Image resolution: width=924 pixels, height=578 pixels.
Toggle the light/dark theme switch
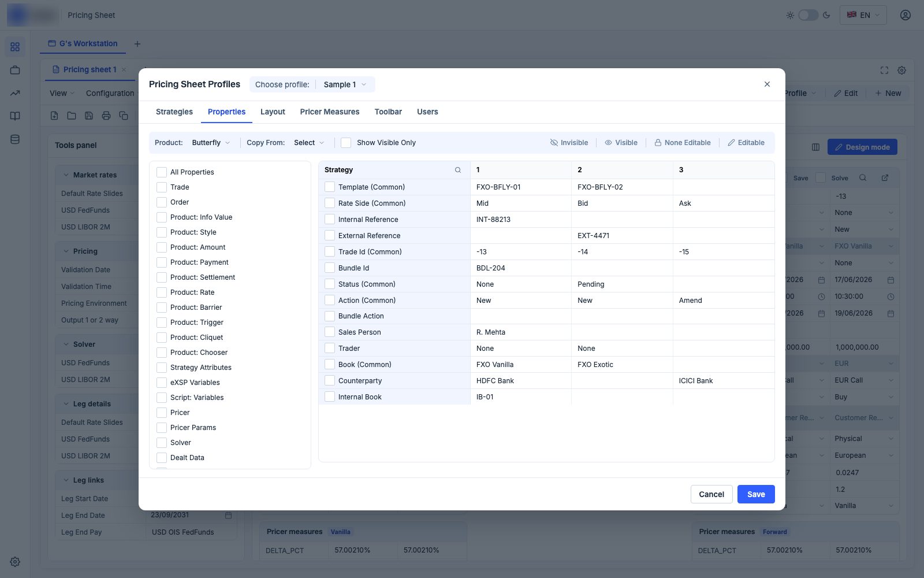808,15
